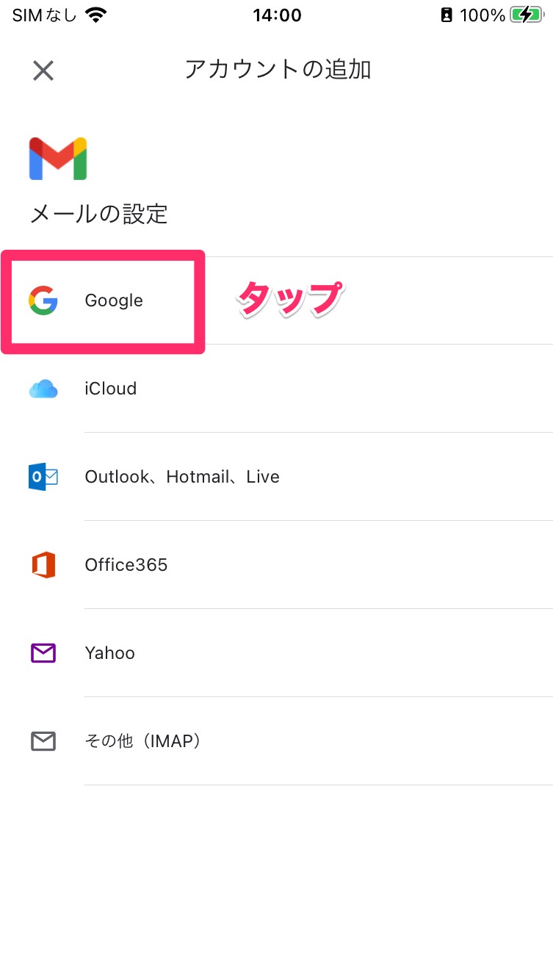Tap the gray IMAP envelope icon
Viewport: 553px width, 980px height.
pos(43,741)
